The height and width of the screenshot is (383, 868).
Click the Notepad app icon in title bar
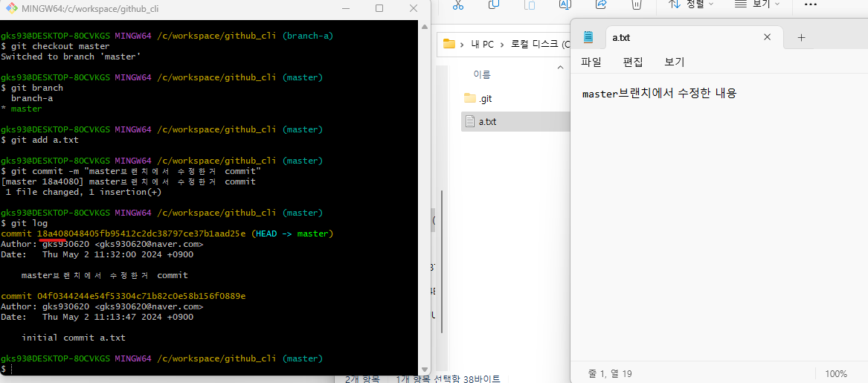tap(588, 37)
